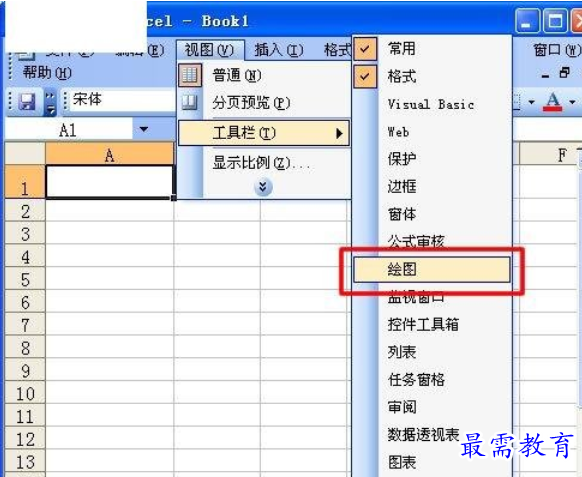Open 显示比例(Z) zoom dialog
This screenshot has width=582, height=477.
(x=264, y=163)
